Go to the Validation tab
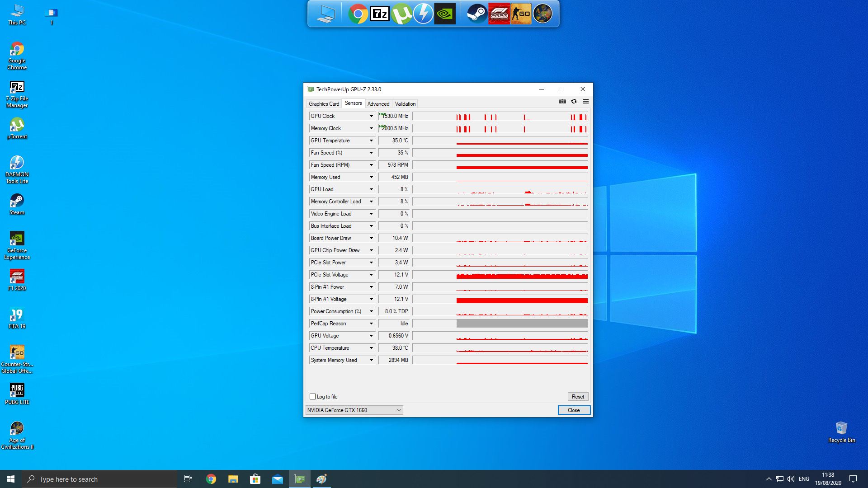Screen dimensions: 868x488 click(x=405, y=104)
